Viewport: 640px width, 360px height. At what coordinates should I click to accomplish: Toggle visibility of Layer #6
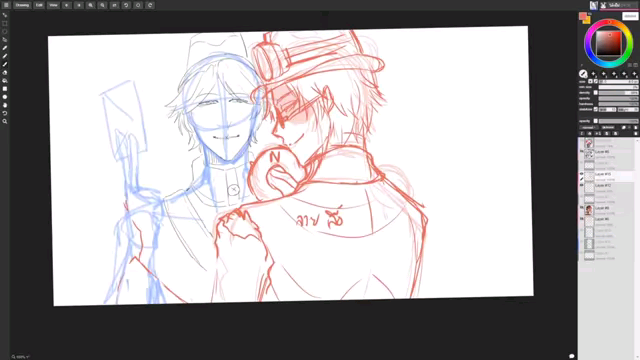[582, 219]
